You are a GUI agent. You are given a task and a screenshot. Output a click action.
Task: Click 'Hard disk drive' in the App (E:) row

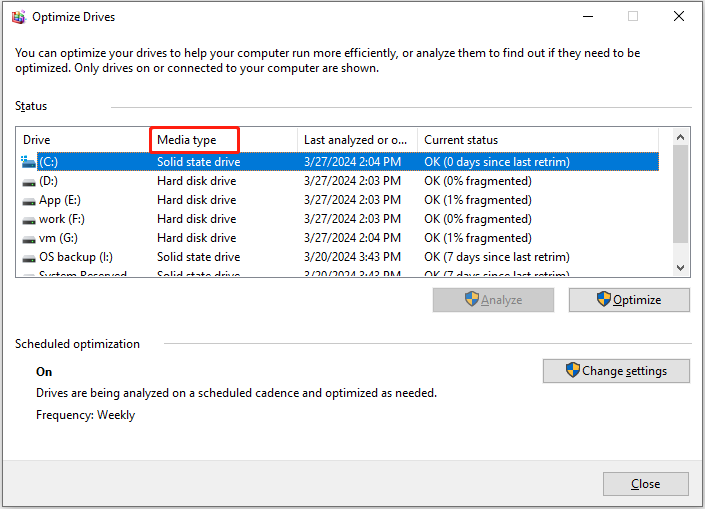pos(196,200)
